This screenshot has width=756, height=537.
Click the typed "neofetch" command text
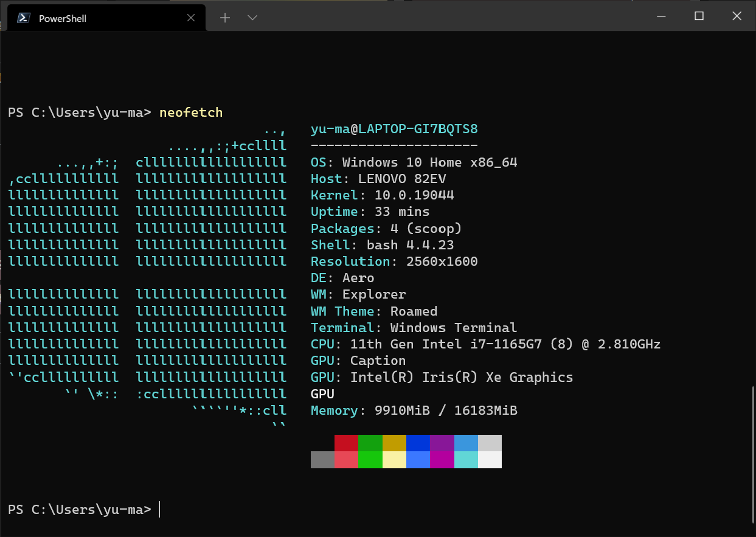pyautogui.click(x=191, y=113)
